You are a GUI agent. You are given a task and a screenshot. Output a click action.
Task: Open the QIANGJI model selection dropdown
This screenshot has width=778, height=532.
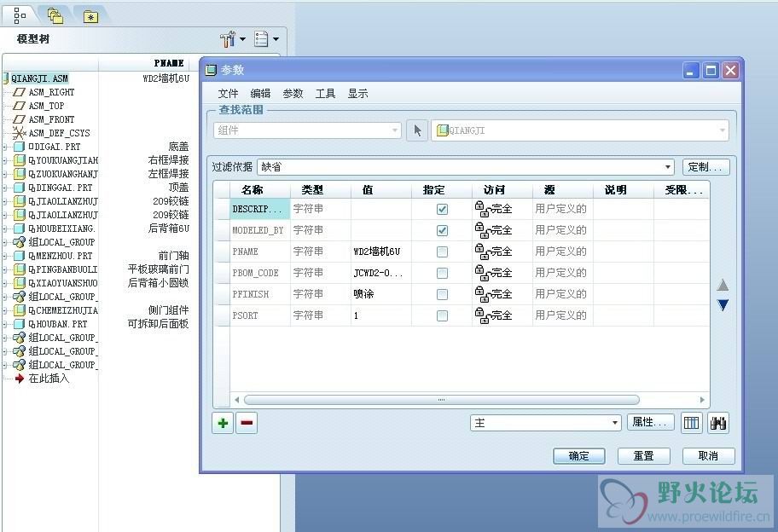579,130
